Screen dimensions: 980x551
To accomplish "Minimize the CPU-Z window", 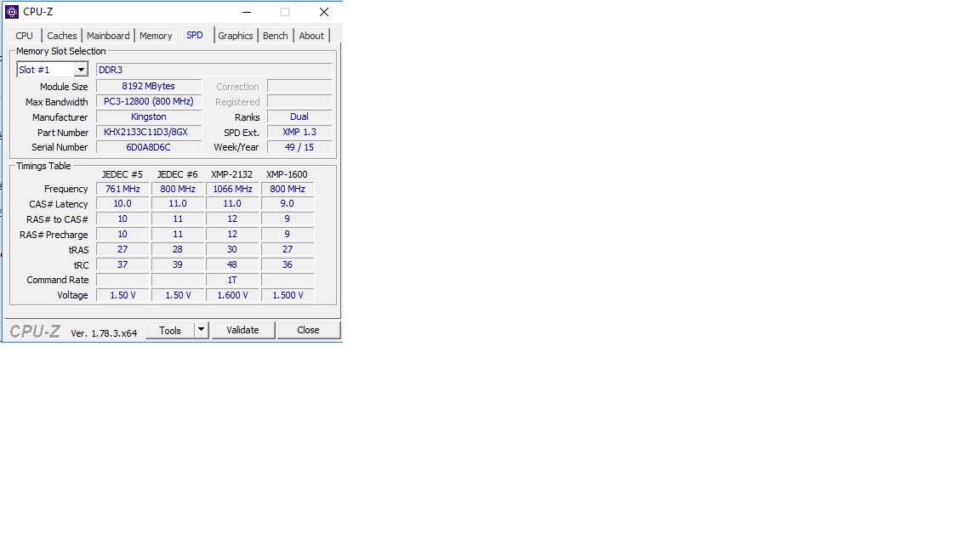I will [x=247, y=12].
